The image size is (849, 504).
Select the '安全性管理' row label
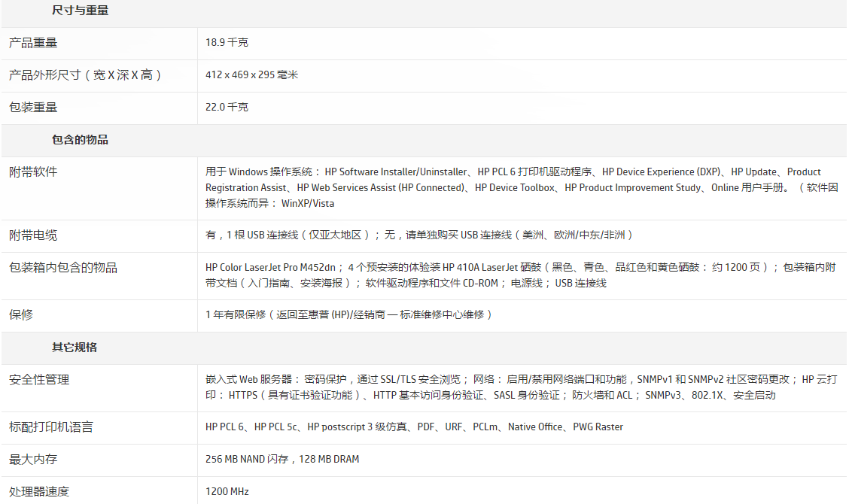pyautogui.click(x=39, y=379)
